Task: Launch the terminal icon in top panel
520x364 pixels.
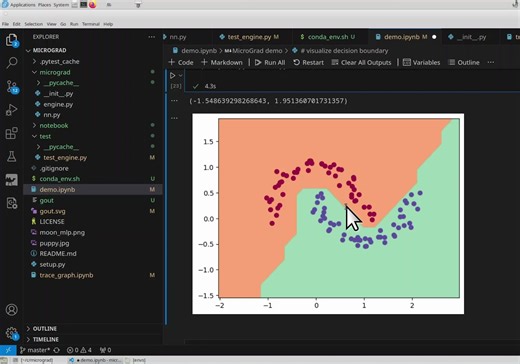Action: [x=83, y=5]
